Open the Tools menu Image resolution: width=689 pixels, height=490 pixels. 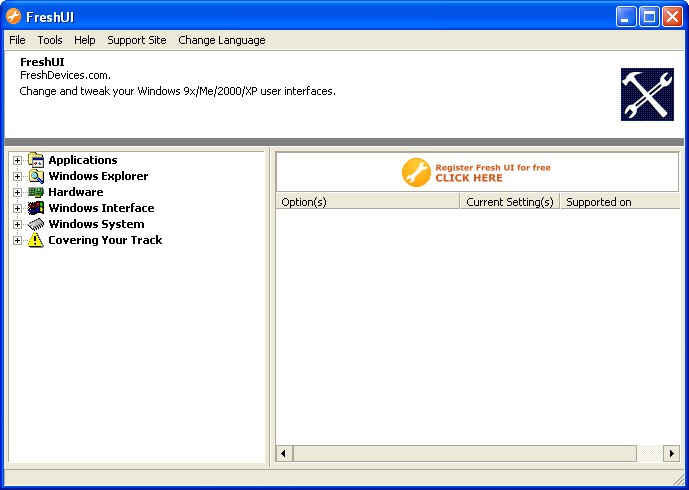(x=50, y=40)
